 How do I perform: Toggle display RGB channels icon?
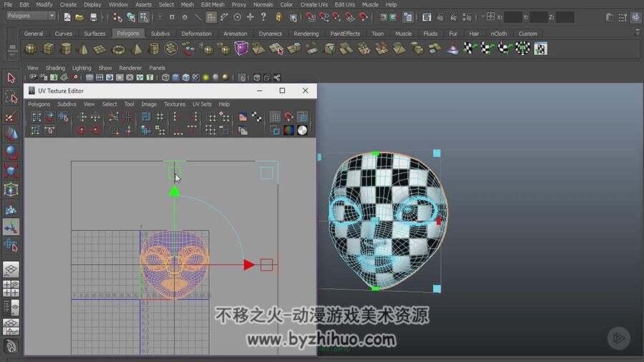(x=289, y=130)
